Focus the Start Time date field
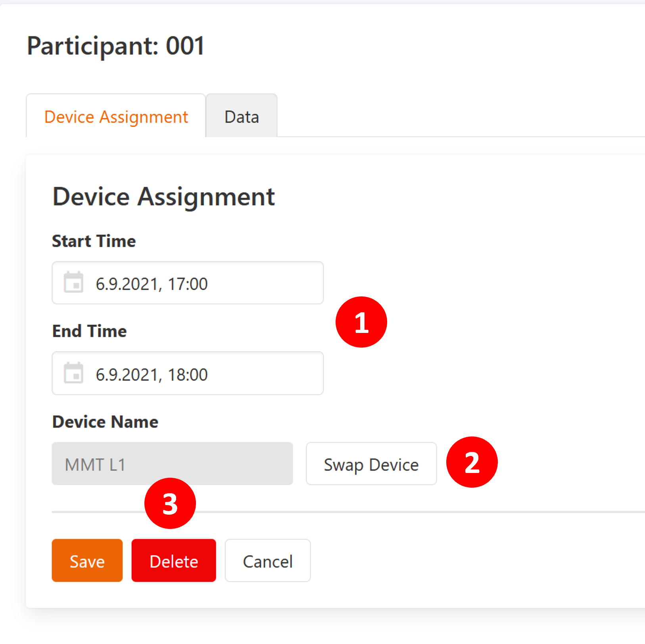 [206, 283]
